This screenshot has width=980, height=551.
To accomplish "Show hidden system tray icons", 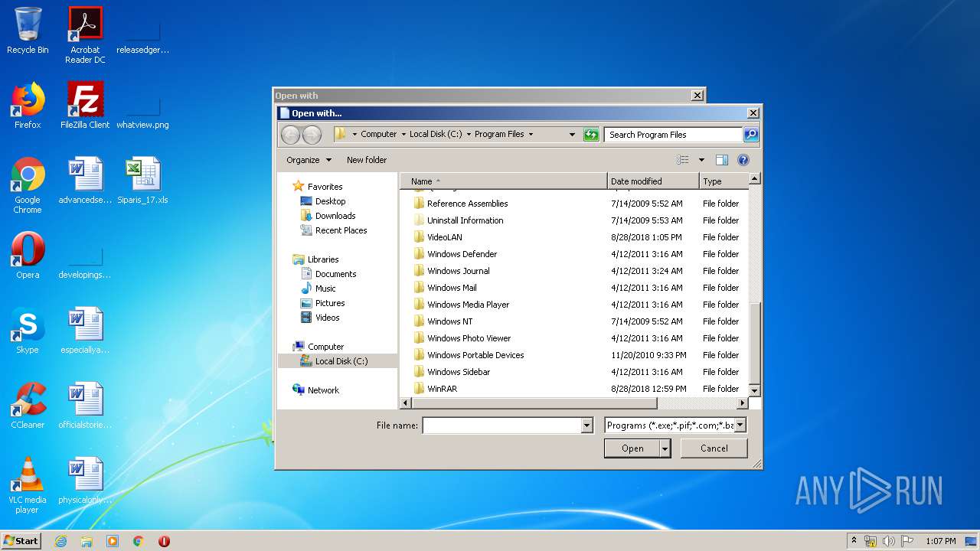I will click(x=854, y=541).
